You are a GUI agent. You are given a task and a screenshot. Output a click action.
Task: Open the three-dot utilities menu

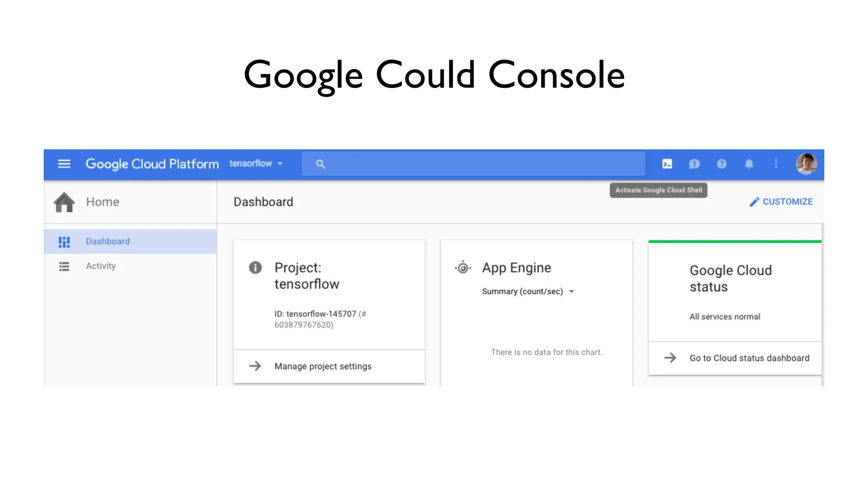click(776, 164)
